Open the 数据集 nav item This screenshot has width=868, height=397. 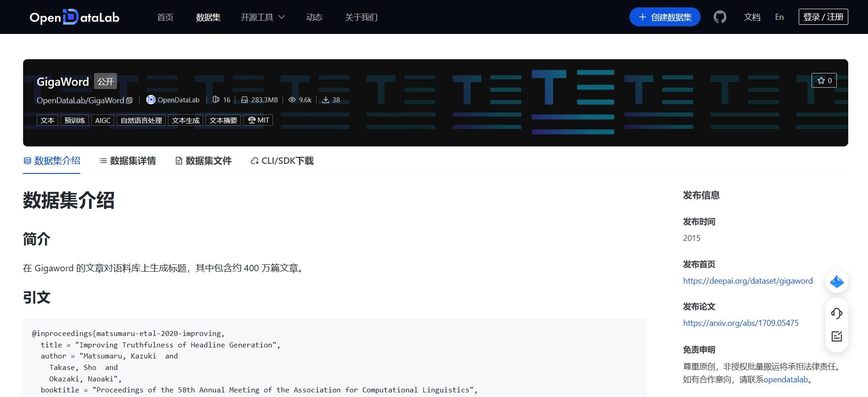(x=208, y=17)
